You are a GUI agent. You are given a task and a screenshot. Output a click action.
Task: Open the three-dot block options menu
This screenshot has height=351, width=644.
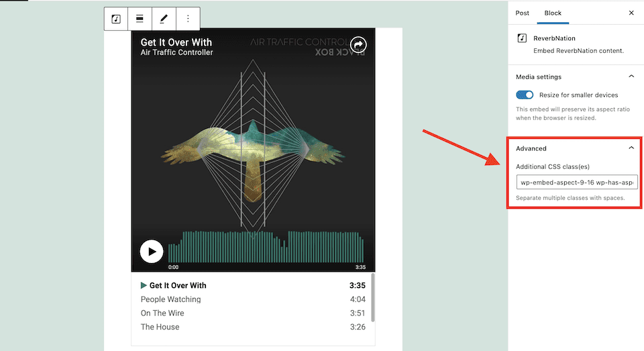coord(188,19)
